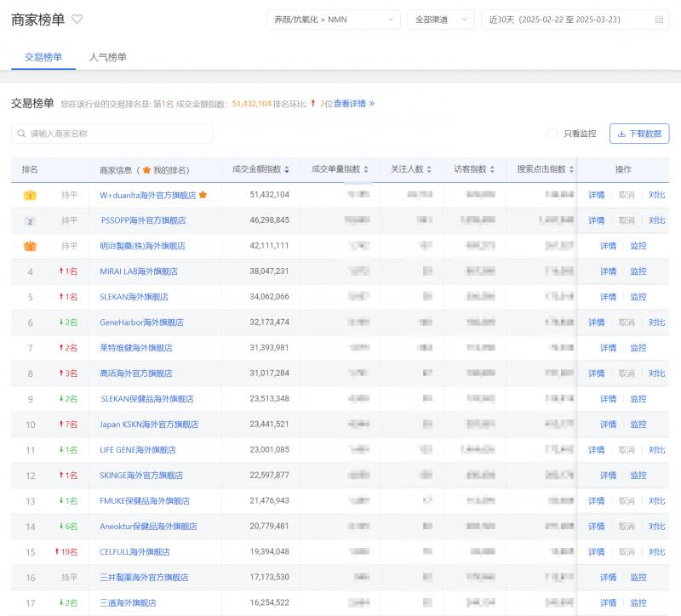
Task: Click the gold crown rank 1 icon
Action: pos(30,195)
